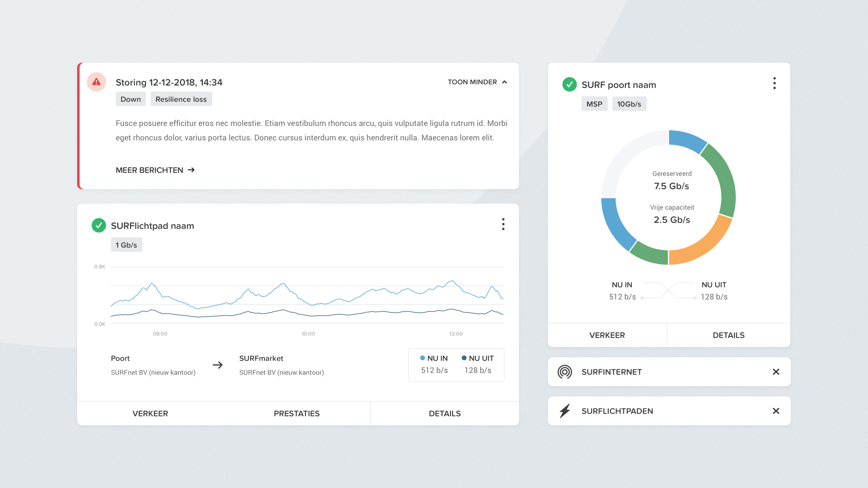868x488 pixels.
Task: Close the SURFINTERNET filter chip
Action: (x=776, y=372)
